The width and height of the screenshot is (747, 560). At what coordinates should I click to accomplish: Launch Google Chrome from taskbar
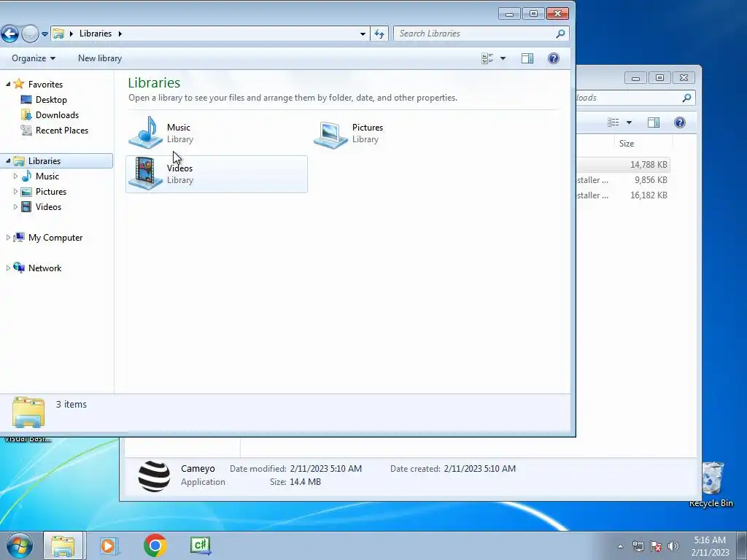pyautogui.click(x=155, y=545)
